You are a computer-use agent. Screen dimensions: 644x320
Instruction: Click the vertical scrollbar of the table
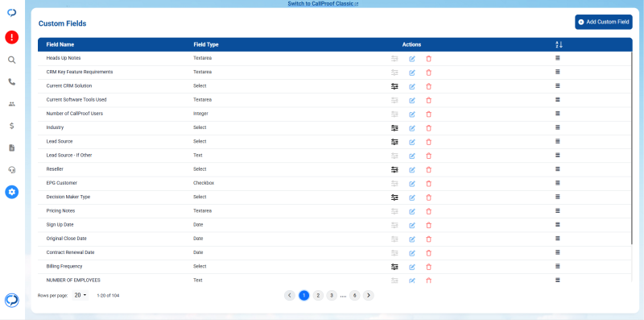click(631, 148)
